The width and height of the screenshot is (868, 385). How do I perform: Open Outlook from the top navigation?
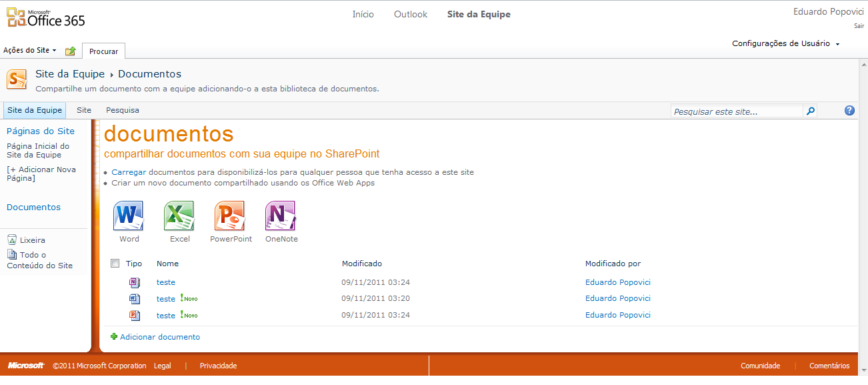(411, 14)
